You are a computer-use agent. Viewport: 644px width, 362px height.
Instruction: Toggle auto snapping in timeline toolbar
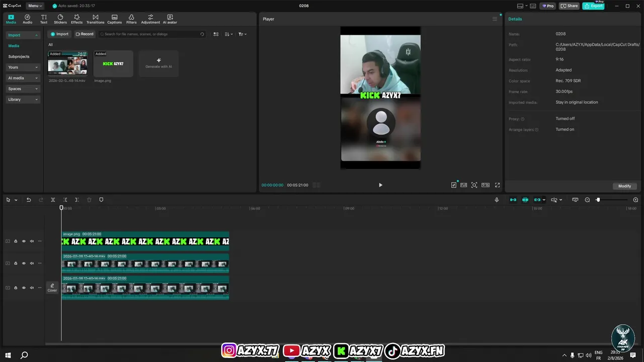(525, 200)
